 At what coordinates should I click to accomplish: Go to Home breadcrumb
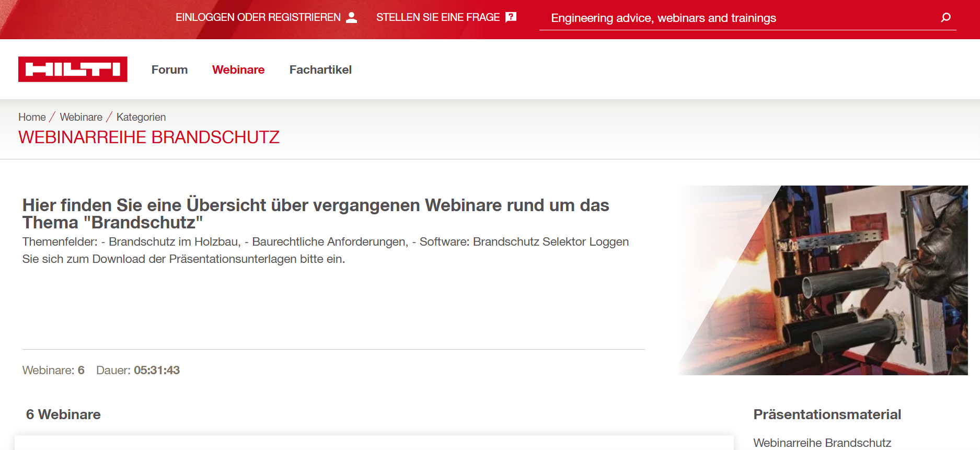point(32,117)
